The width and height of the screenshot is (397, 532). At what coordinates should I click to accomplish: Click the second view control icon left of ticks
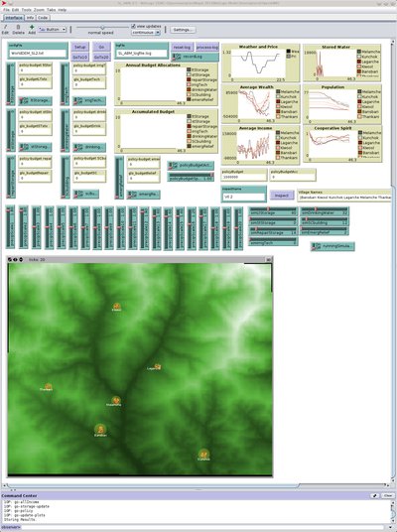tap(15, 260)
